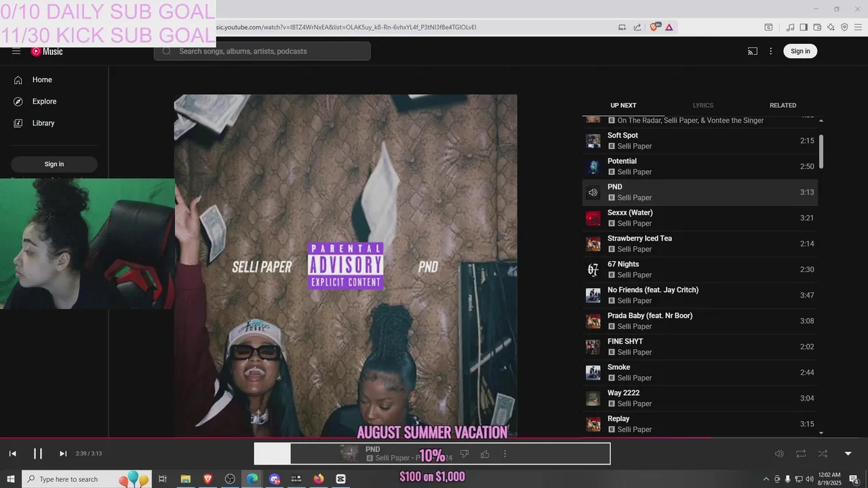
Task: Dislike the PND song
Action: pyautogui.click(x=465, y=454)
